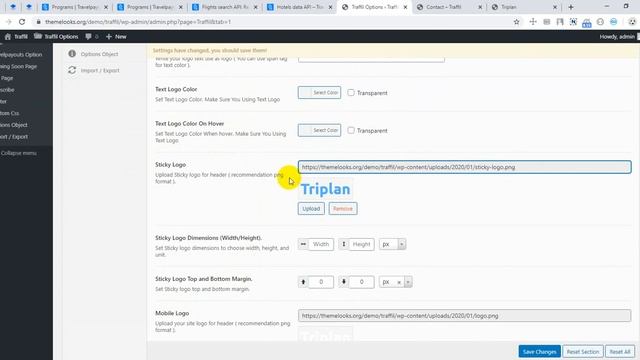
Task: Click the height arrows icon
Action: point(344,244)
